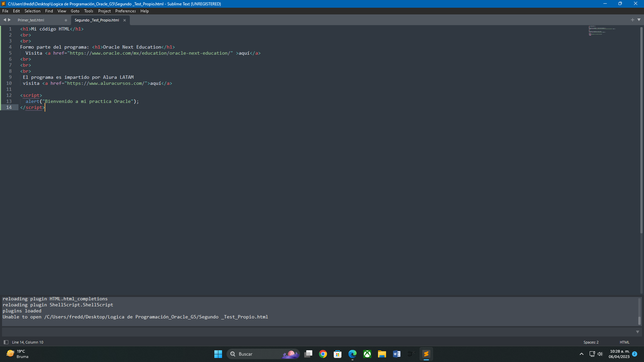Click the alert function text
This screenshot has height=362, width=644.
33,101
